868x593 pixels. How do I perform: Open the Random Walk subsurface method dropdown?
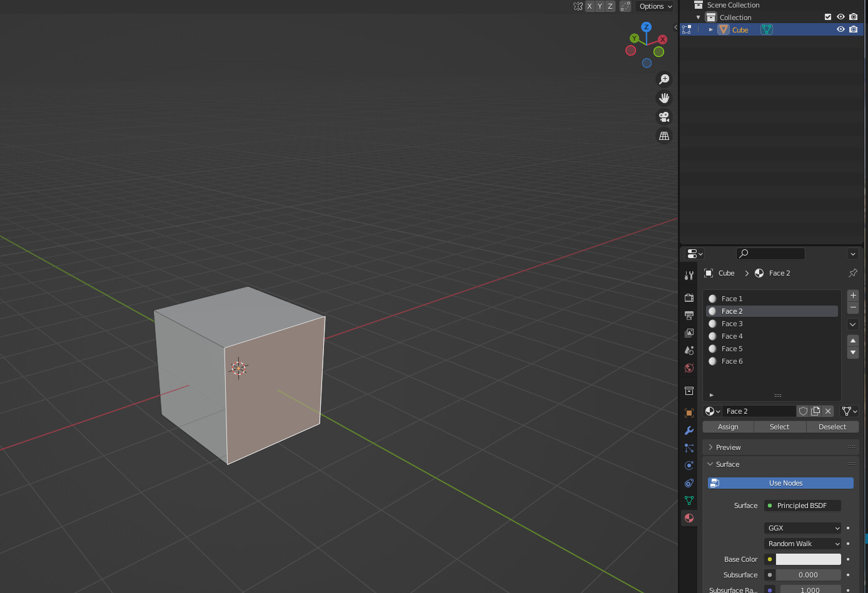802,543
